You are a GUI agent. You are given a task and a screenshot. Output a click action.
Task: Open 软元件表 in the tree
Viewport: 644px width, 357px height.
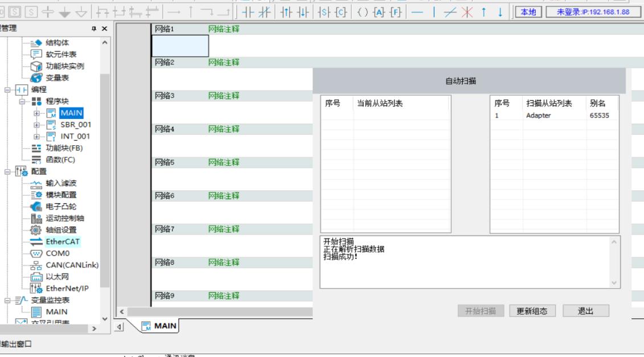pyautogui.click(x=61, y=54)
